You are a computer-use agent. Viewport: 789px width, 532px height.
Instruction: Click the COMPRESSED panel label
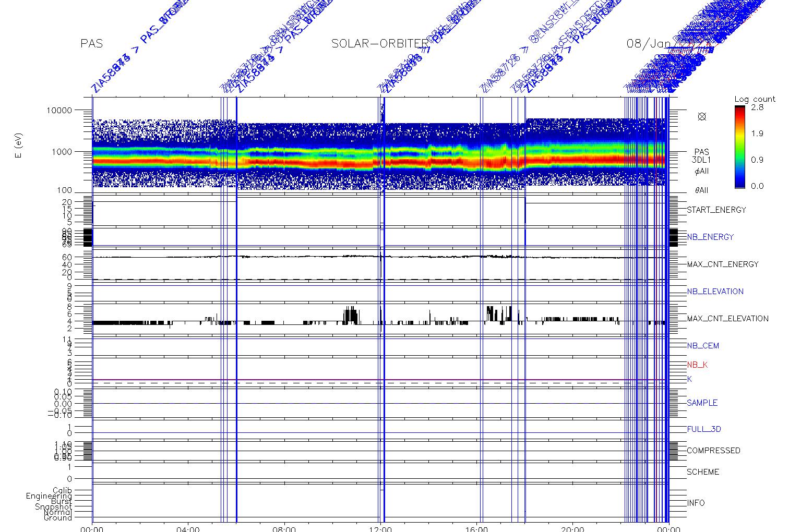pos(713,450)
